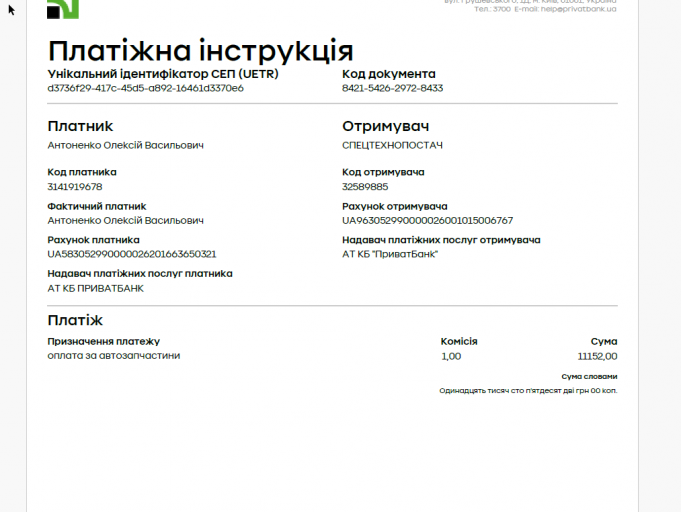Screen dimensions: 681x512
Task: Click 'Надавач платіжних послуг платника' label
Action: [x=140, y=274]
